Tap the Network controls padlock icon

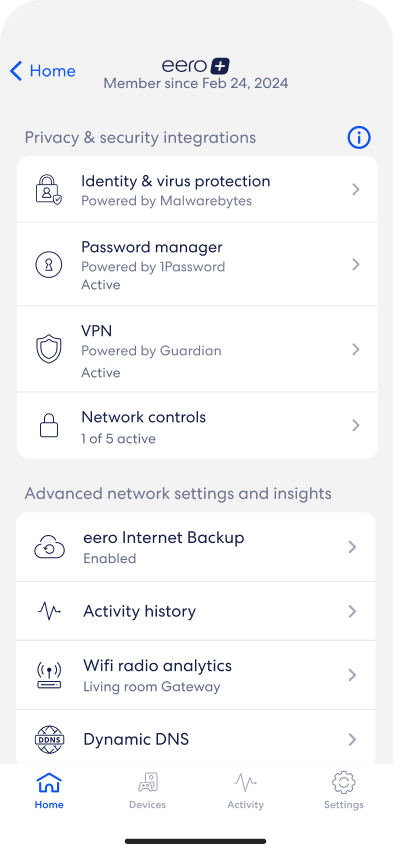[49, 425]
